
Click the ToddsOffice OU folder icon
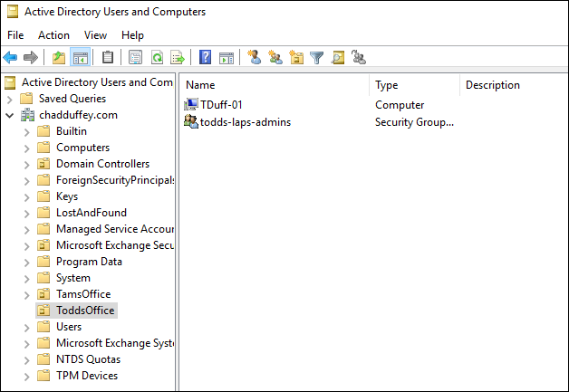click(43, 311)
